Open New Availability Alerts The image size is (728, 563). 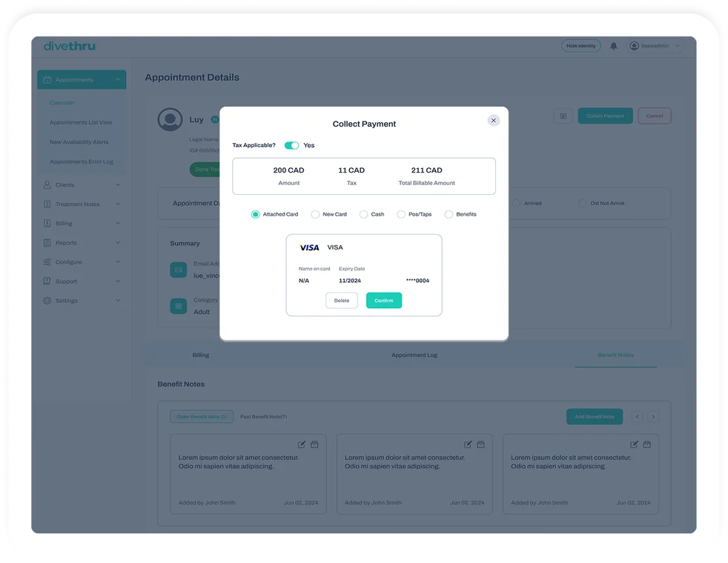(79, 142)
